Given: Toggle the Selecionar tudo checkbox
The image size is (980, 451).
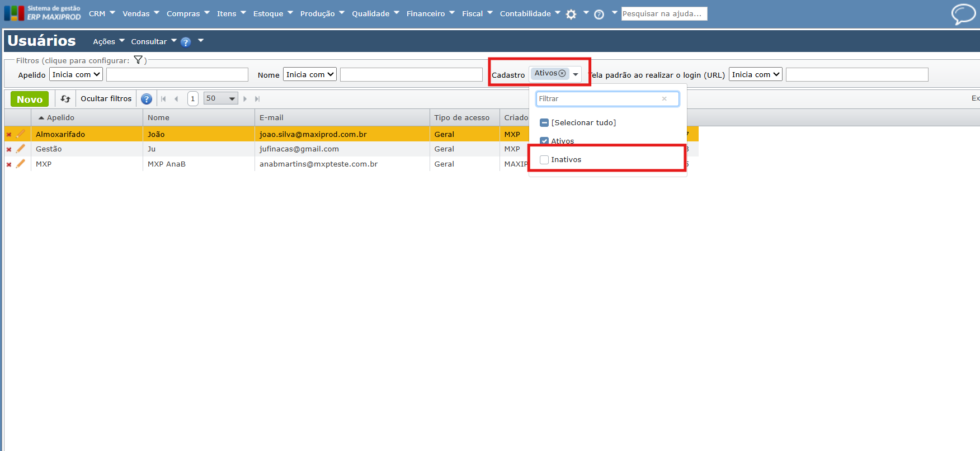Looking at the screenshot, I should tap(544, 122).
